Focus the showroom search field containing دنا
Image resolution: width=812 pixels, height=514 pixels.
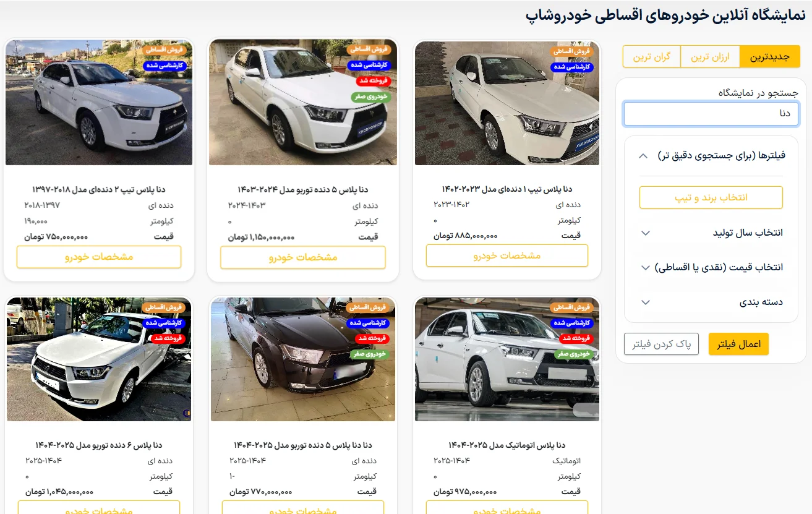[711, 114]
